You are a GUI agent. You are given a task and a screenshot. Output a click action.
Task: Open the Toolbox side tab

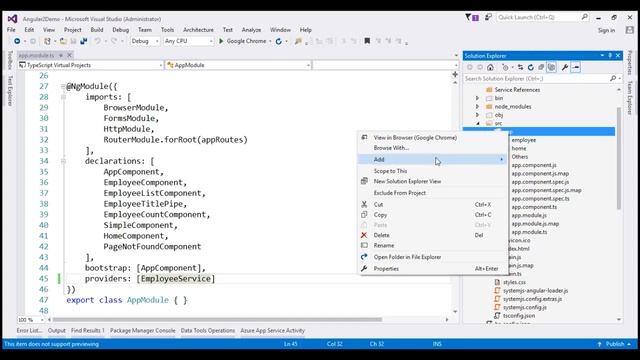pos(10,60)
